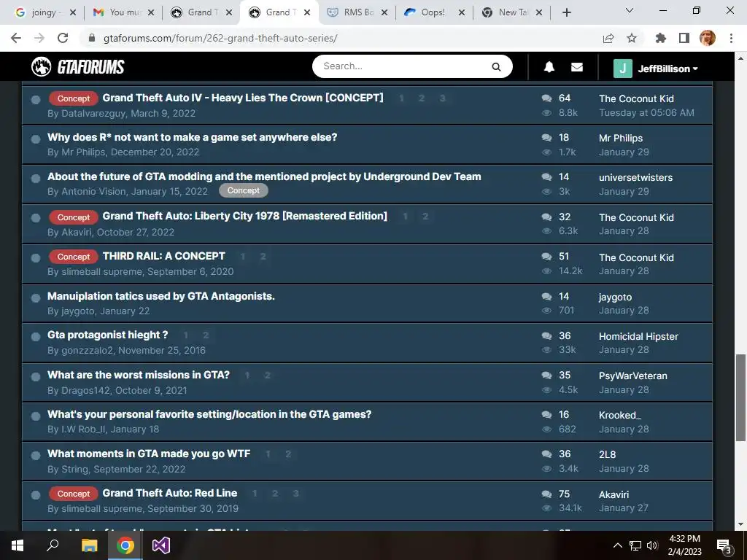Viewport: 747px width, 560px height.
Task: Click the red Concept tag on THIRD RAIL
Action: point(74,257)
